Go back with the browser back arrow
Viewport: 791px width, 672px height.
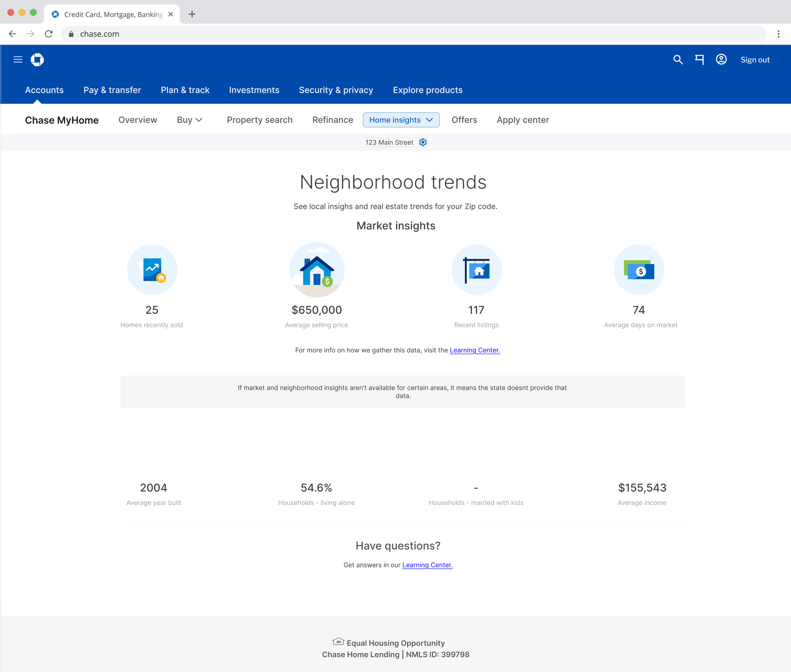(x=13, y=34)
